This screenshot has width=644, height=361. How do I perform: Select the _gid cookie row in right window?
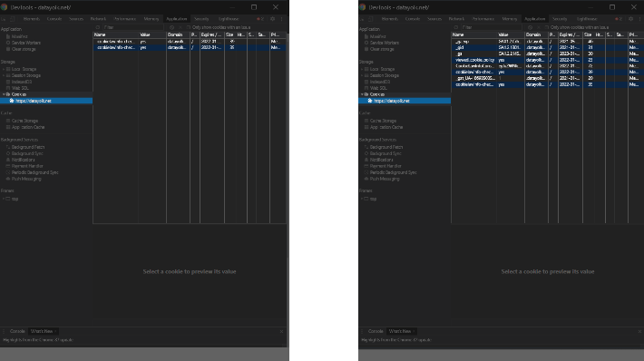(x=547, y=48)
